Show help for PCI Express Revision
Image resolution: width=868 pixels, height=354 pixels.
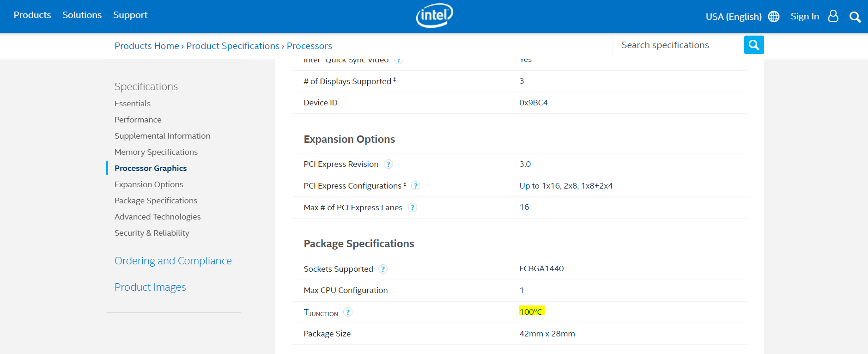[x=388, y=164]
